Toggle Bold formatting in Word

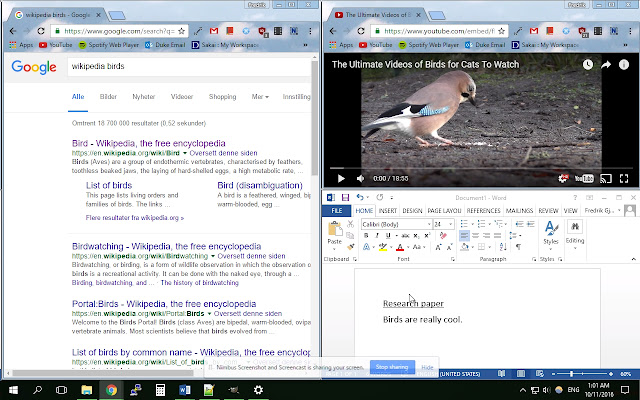tap(367, 236)
